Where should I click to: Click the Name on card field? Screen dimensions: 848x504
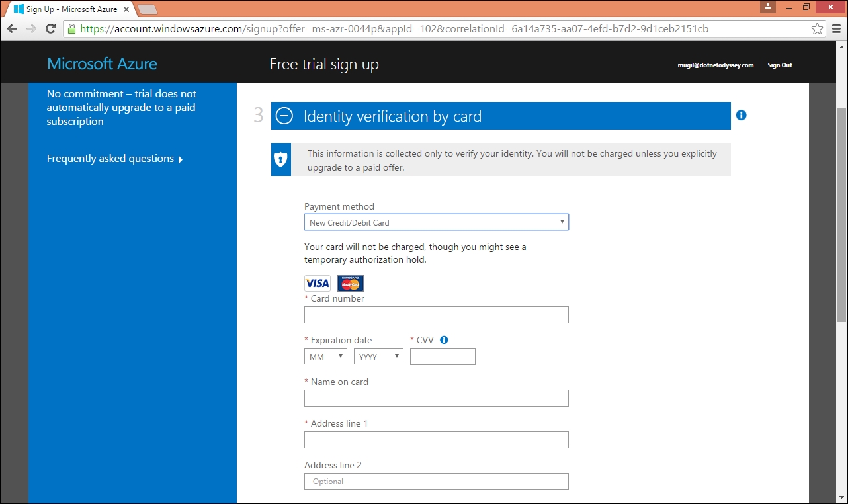coord(437,398)
